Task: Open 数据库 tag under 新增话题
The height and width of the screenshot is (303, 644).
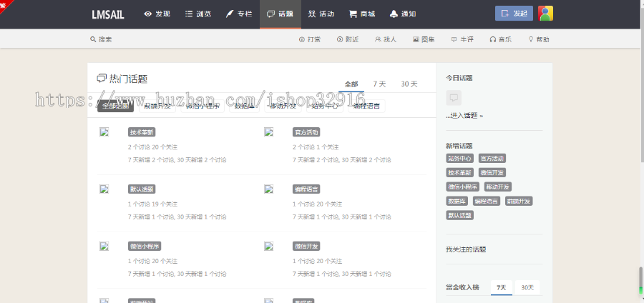Action: pos(457,201)
